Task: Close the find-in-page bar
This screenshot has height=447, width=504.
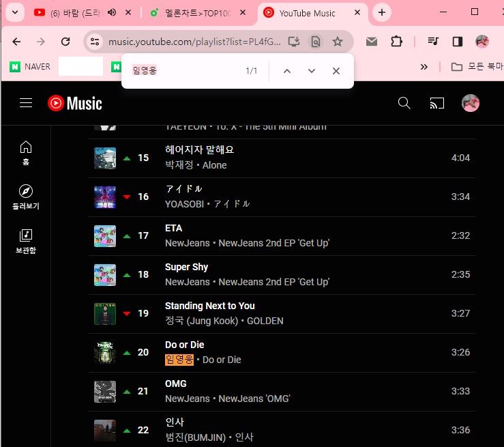Action: click(336, 71)
